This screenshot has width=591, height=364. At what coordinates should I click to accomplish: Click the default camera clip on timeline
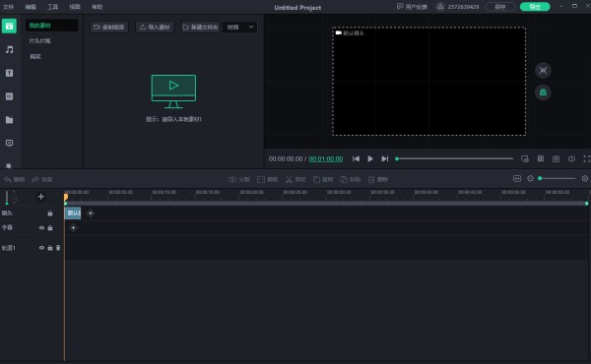(x=73, y=213)
